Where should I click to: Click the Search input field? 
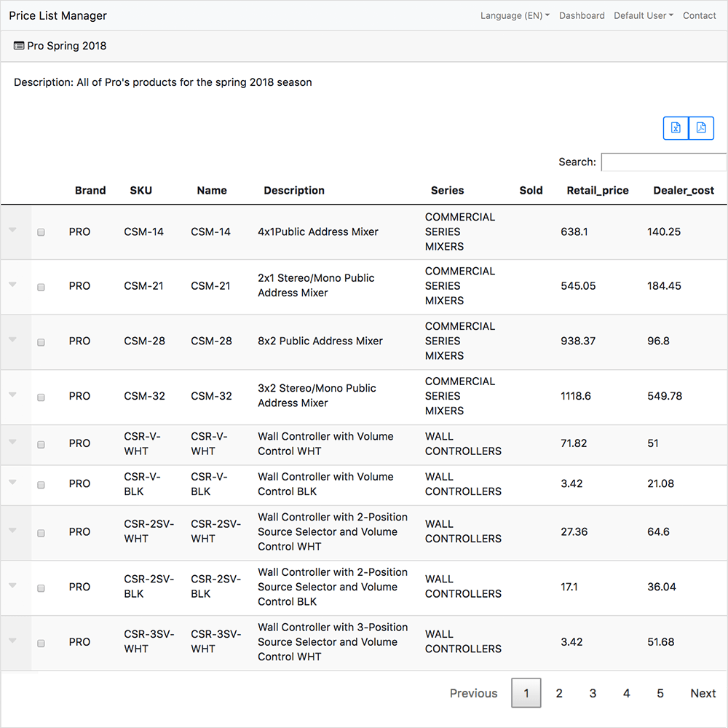coord(664,162)
